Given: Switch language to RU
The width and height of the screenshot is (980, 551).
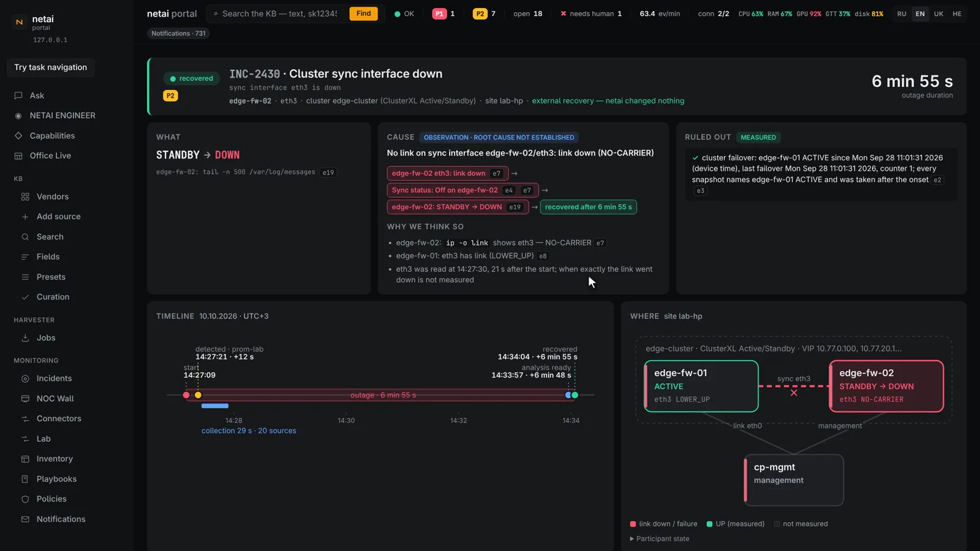Looking at the screenshot, I should tap(902, 13).
